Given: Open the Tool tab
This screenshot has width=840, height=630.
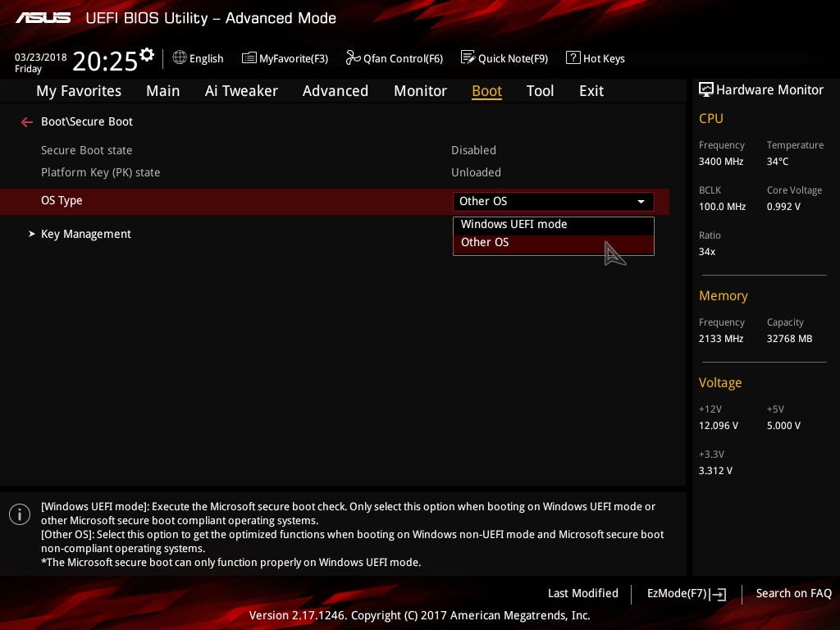Looking at the screenshot, I should (540, 91).
